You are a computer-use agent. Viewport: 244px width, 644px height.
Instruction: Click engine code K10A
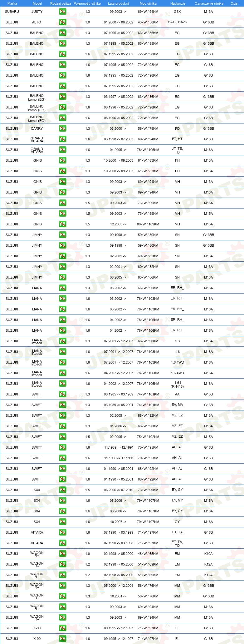pyautogui.click(x=208, y=554)
